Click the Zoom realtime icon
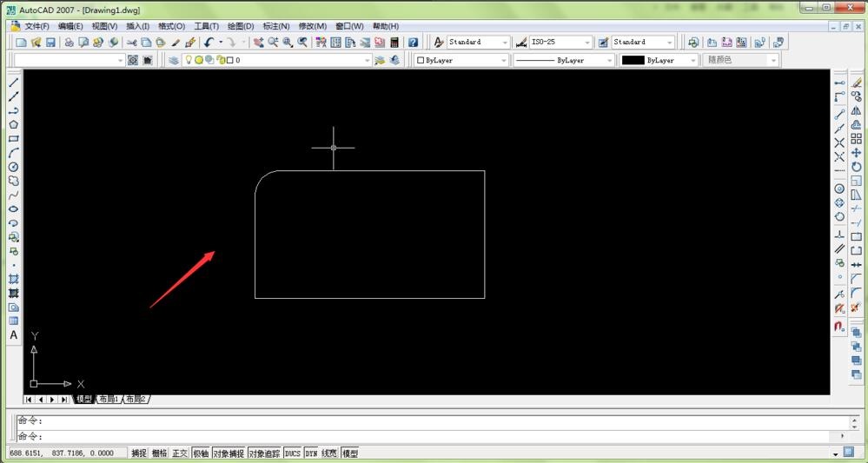This screenshot has height=463, width=868. (273, 42)
